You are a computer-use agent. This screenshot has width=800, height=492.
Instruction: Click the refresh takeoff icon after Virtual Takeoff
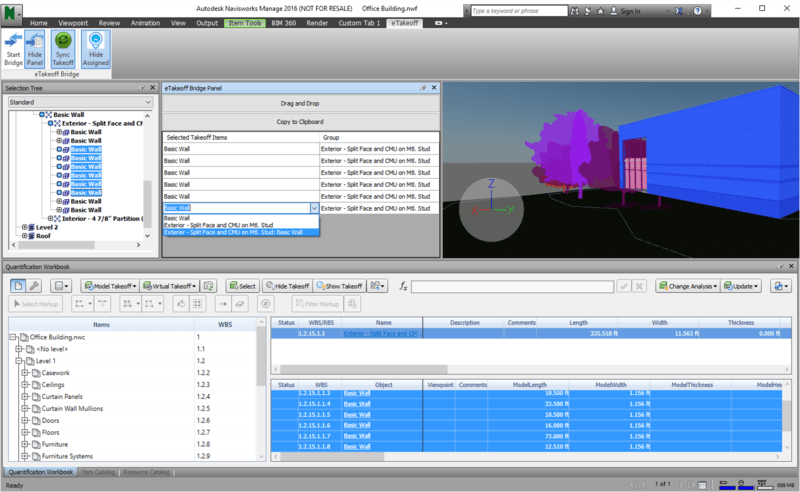click(208, 286)
